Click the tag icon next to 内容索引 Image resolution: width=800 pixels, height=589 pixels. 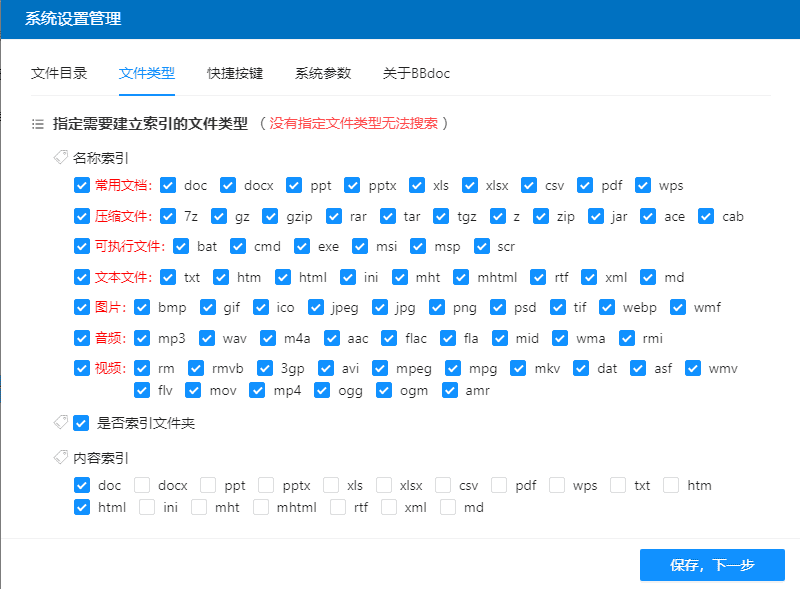[x=61, y=457]
